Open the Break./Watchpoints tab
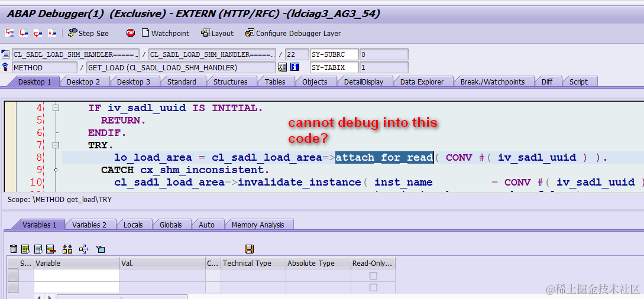The width and height of the screenshot is (644, 299). 493,82
